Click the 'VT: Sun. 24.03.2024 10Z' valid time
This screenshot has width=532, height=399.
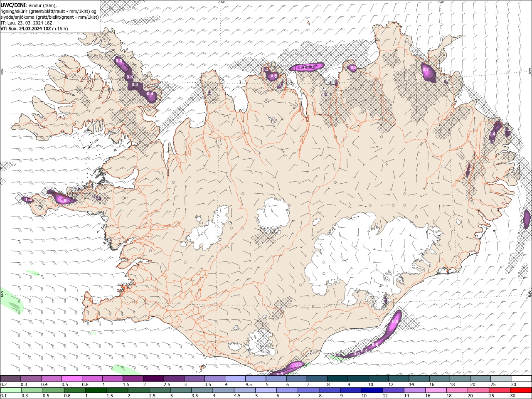click(x=26, y=29)
